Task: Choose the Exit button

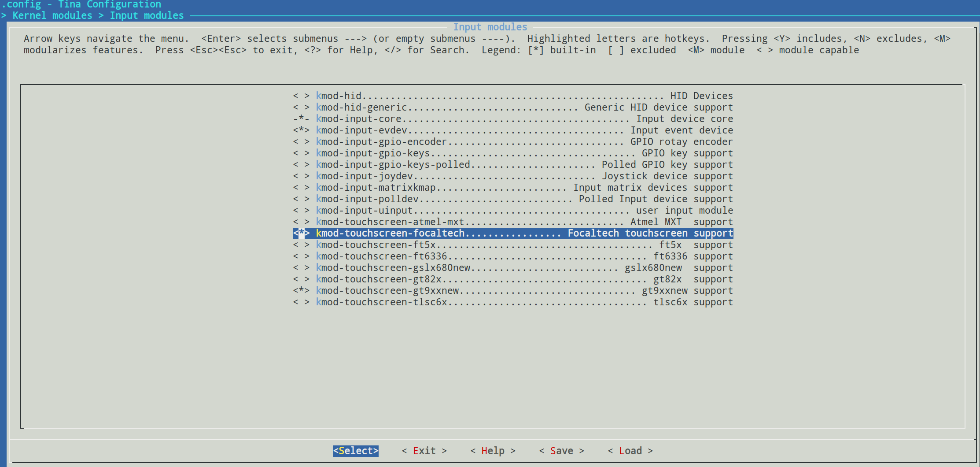Action: click(x=424, y=451)
